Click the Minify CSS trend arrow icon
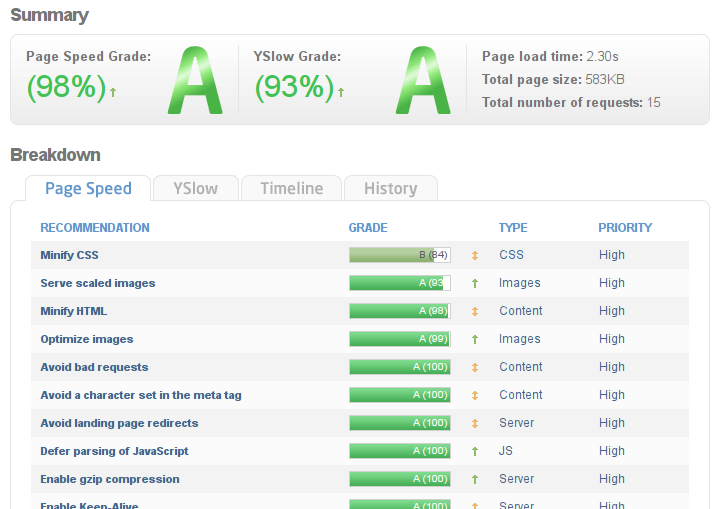 click(474, 255)
